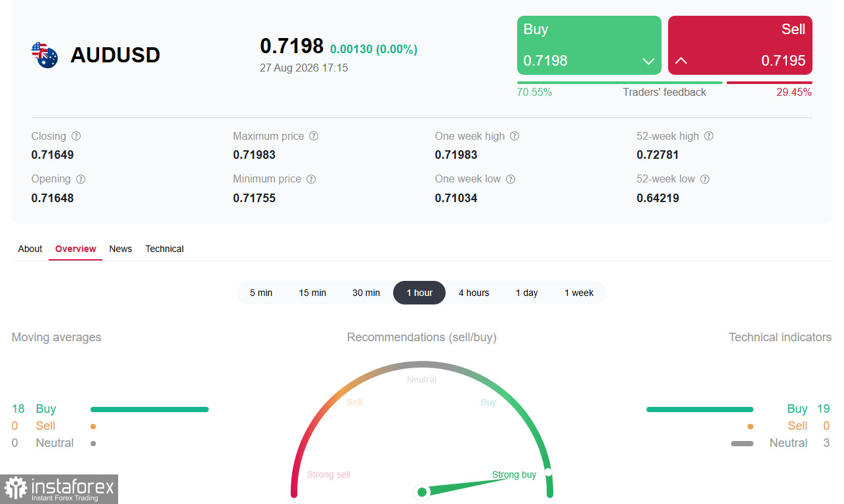Select the 1 week timeframe
This screenshot has width=844, height=504.
pyautogui.click(x=579, y=293)
